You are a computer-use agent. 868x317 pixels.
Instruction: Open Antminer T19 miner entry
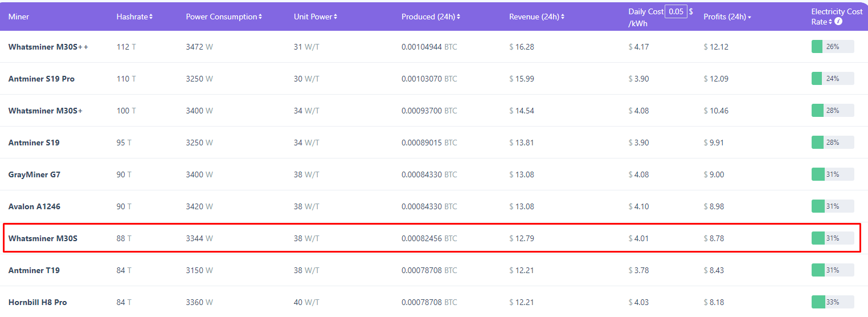[34, 270]
